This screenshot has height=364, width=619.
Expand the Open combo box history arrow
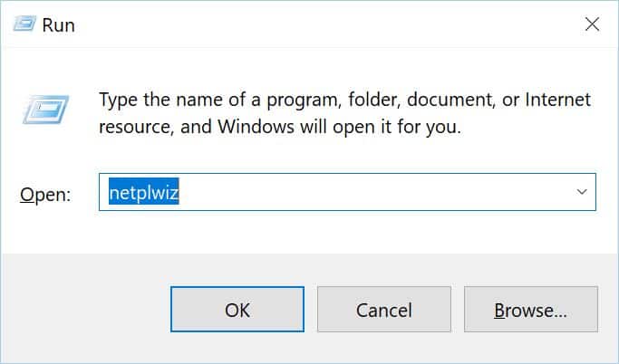click(x=582, y=192)
